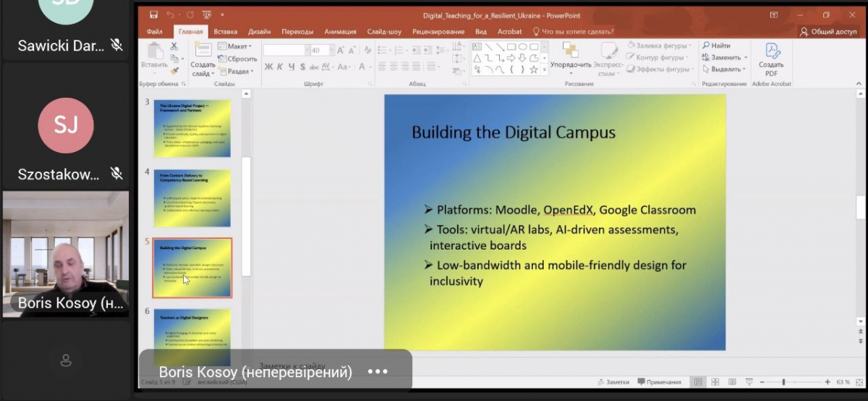
Task: Click the Общий доступ share button
Action: click(828, 31)
